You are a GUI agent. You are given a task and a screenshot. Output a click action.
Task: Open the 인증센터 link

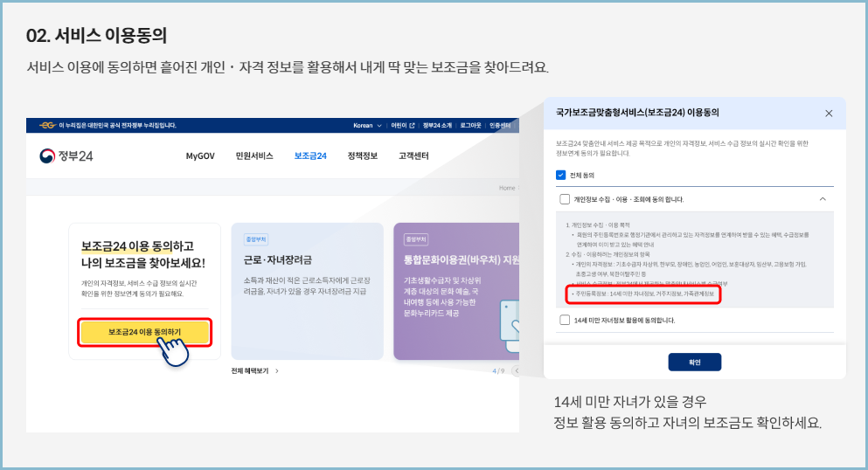(x=500, y=126)
